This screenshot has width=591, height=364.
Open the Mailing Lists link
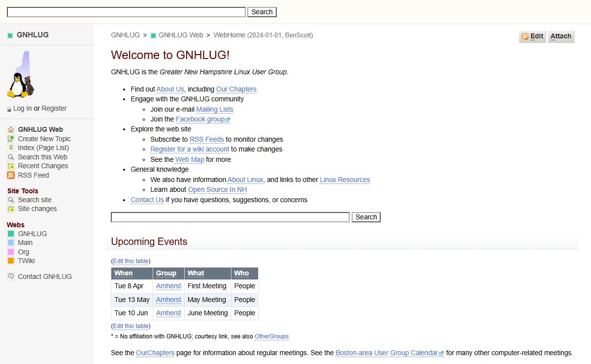pos(215,109)
